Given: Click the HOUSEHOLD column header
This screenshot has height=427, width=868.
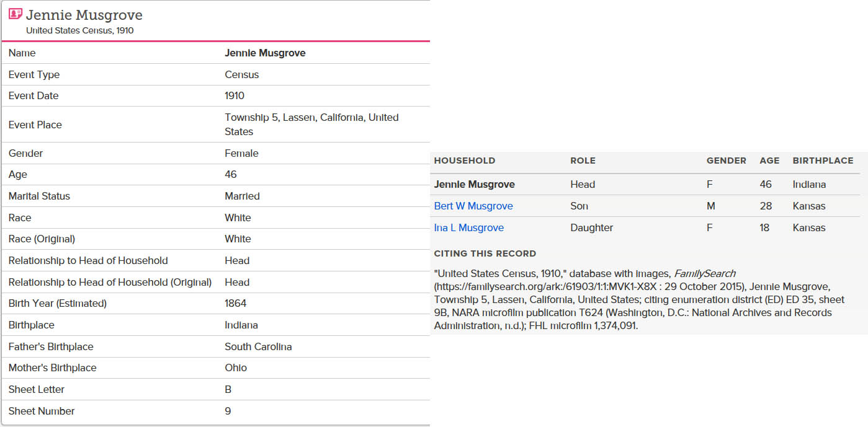Looking at the screenshot, I should (x=465, y=161).
